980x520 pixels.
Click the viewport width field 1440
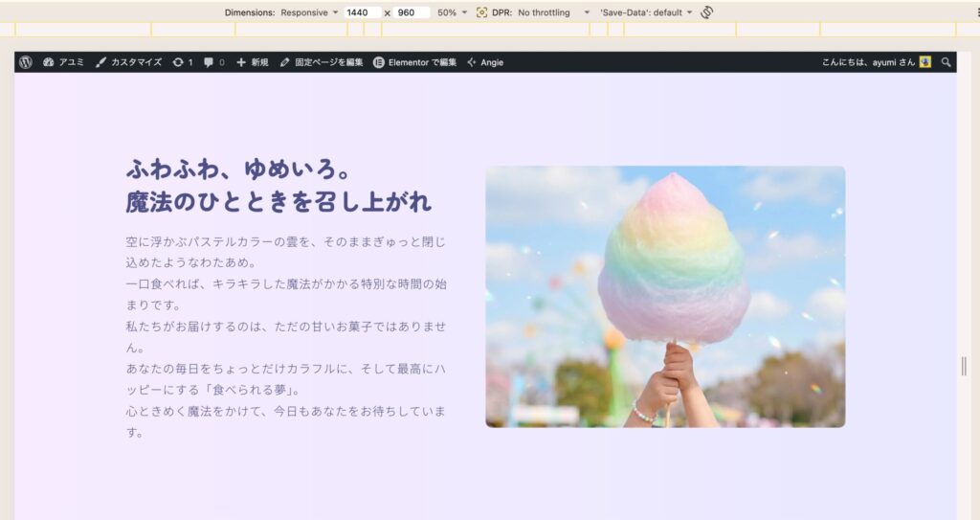point(360,12)
